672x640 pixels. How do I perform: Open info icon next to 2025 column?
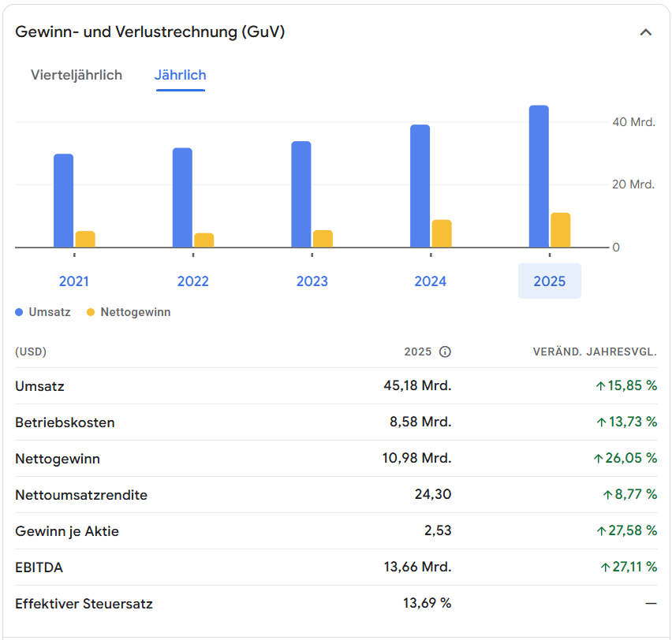coord(445,352)
